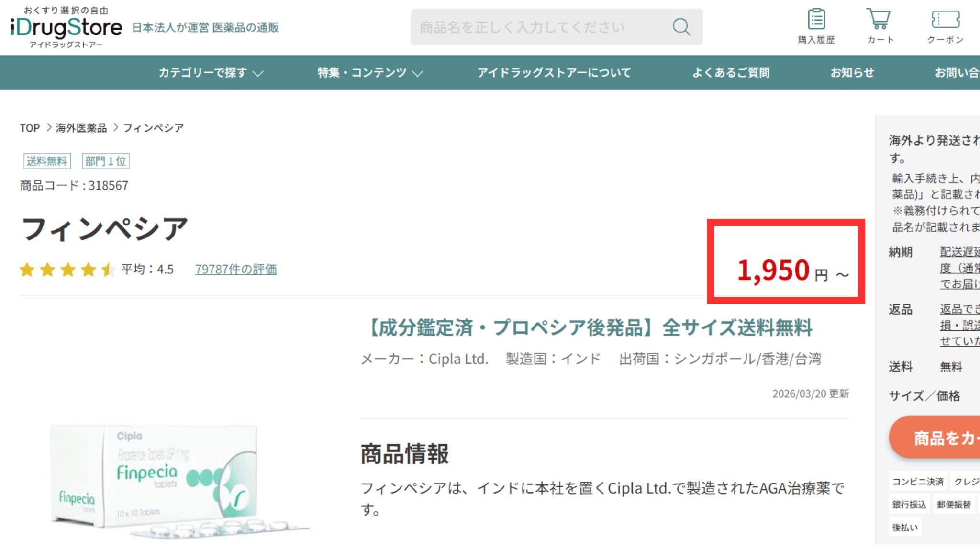Click the TOP breadcrumb link
The width and height of the screenshot is (980, 552).
pyautogui.click(x=30, y=128)
